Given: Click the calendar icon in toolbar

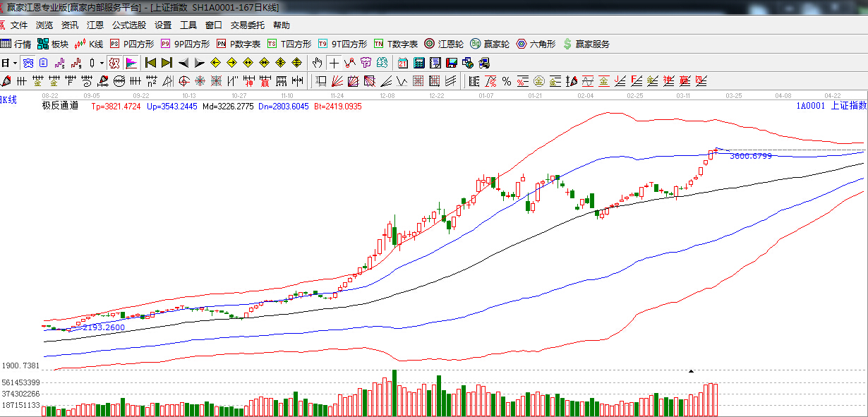Looking at the screenshot, I should pos(403,63).
